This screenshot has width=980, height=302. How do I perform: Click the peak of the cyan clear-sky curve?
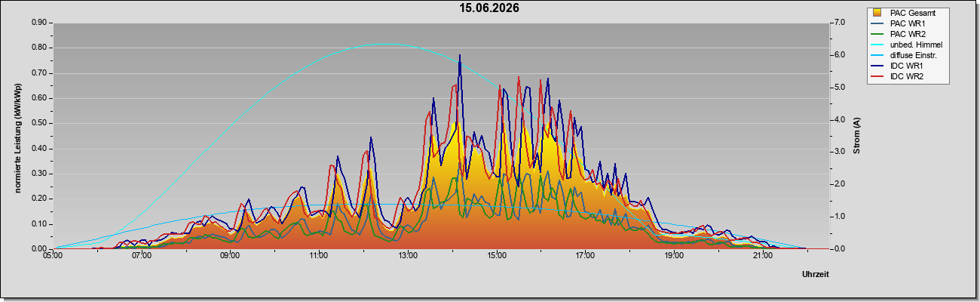tap(386, 44)
